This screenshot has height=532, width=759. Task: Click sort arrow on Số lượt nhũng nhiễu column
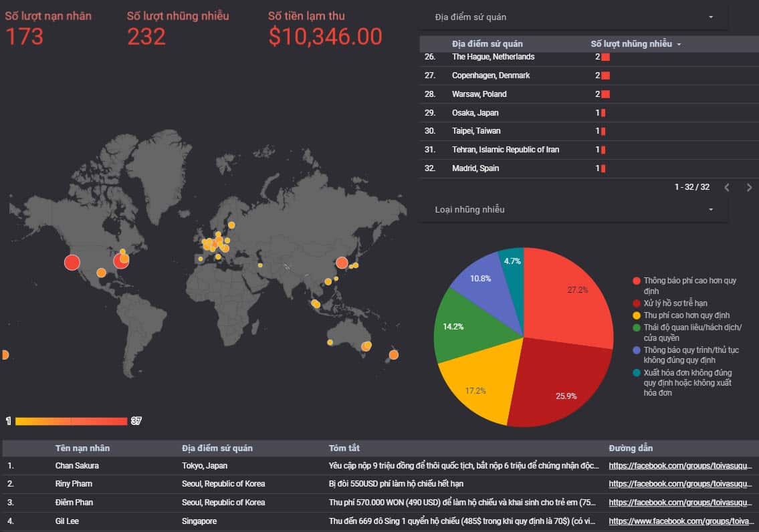coord(679,44)
